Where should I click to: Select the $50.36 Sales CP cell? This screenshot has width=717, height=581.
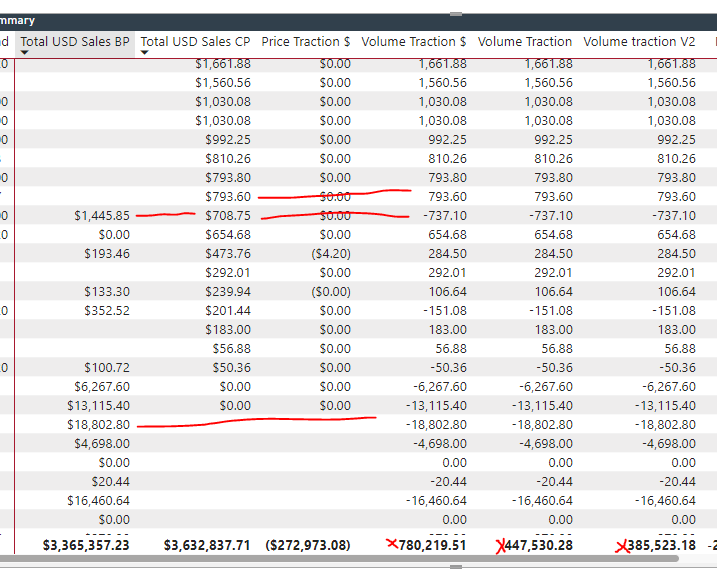(x=231, y=368)
